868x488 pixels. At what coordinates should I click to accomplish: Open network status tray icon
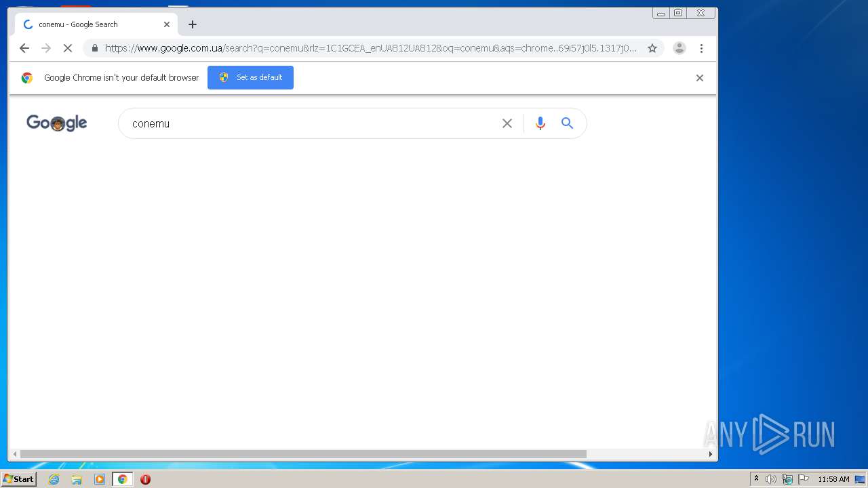click(x=787, y=479)
